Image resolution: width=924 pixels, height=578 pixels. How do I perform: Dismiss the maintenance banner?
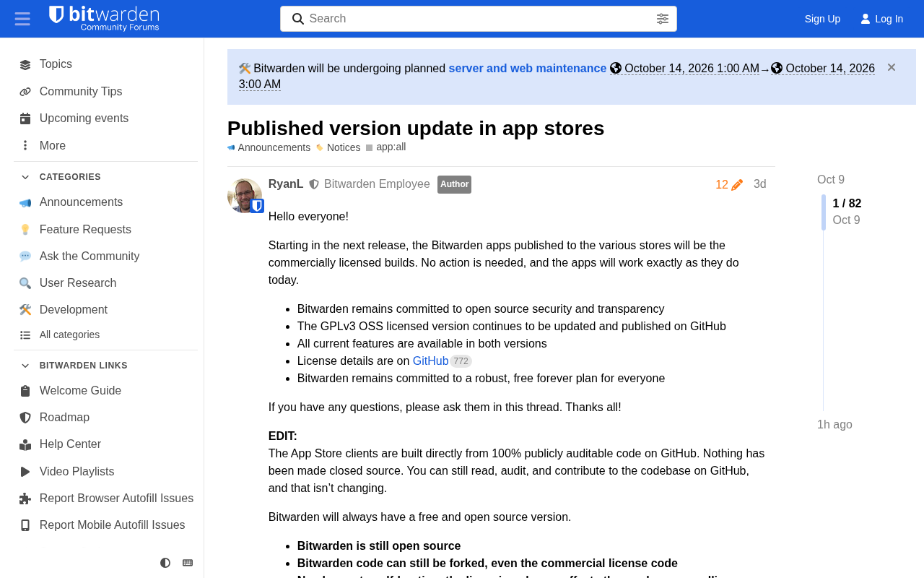[x=892, y=67]
